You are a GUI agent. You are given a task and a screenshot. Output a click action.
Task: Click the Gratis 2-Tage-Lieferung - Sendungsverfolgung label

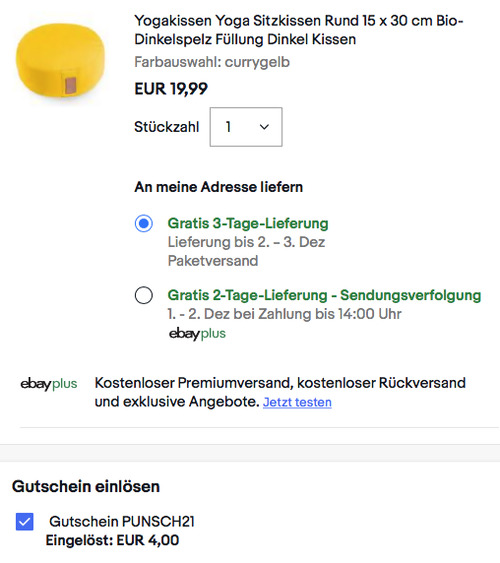(x=324, y=295)
